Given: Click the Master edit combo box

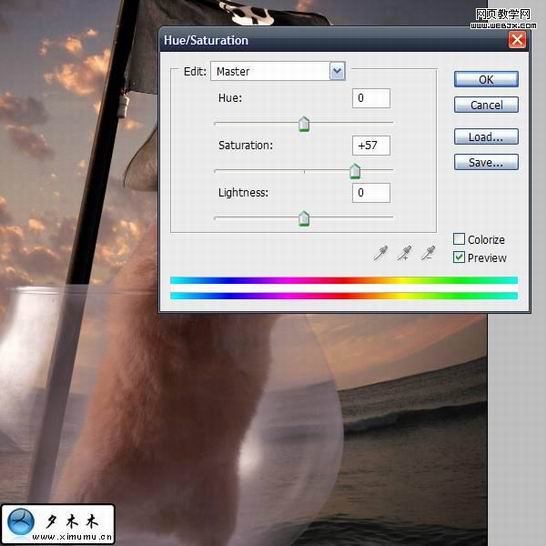Looking at the screenshot, I should pyautogui.click(x=278, y=71).
